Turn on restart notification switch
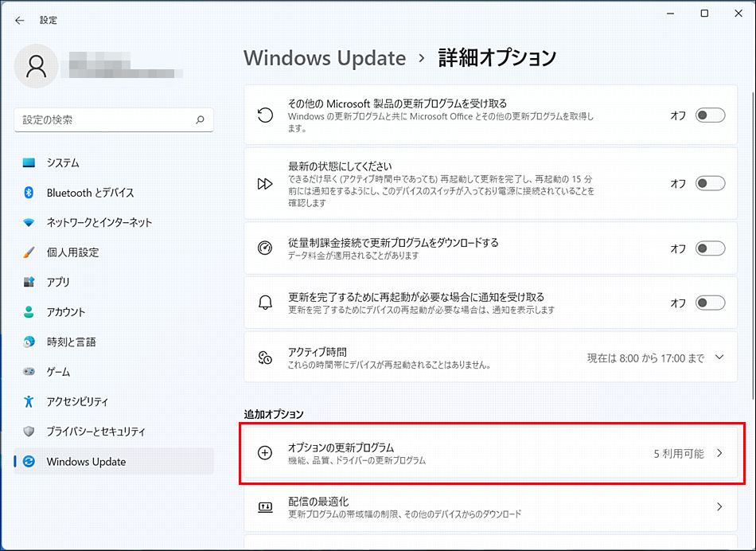This screenshot has width=756, height=551. coord(710,303)
